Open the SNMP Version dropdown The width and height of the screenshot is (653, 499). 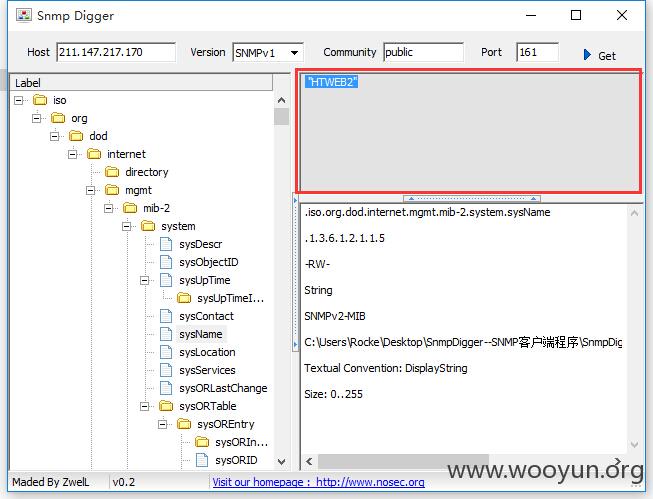[294, 53]
